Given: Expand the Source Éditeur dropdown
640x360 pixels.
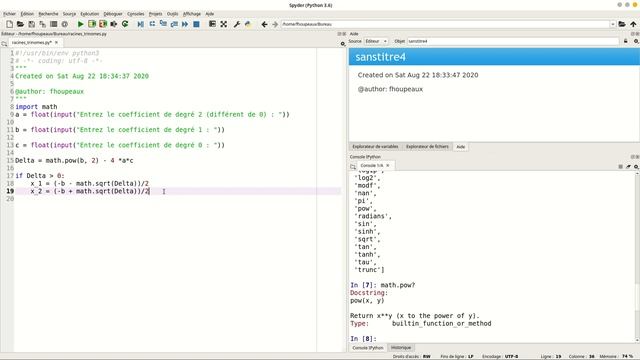Looking at the screenshot, I should (376, 41).
